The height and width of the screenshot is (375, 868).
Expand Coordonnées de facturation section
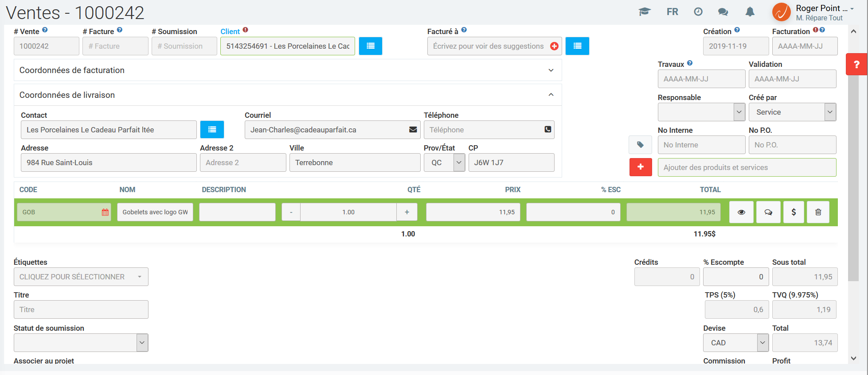tap(551, 70)
